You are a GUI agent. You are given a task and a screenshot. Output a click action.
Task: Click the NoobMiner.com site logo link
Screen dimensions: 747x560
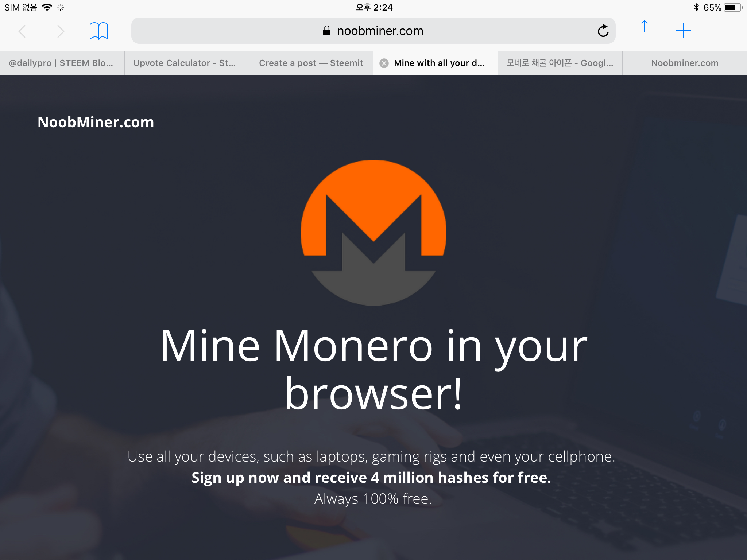pos(96,122)
